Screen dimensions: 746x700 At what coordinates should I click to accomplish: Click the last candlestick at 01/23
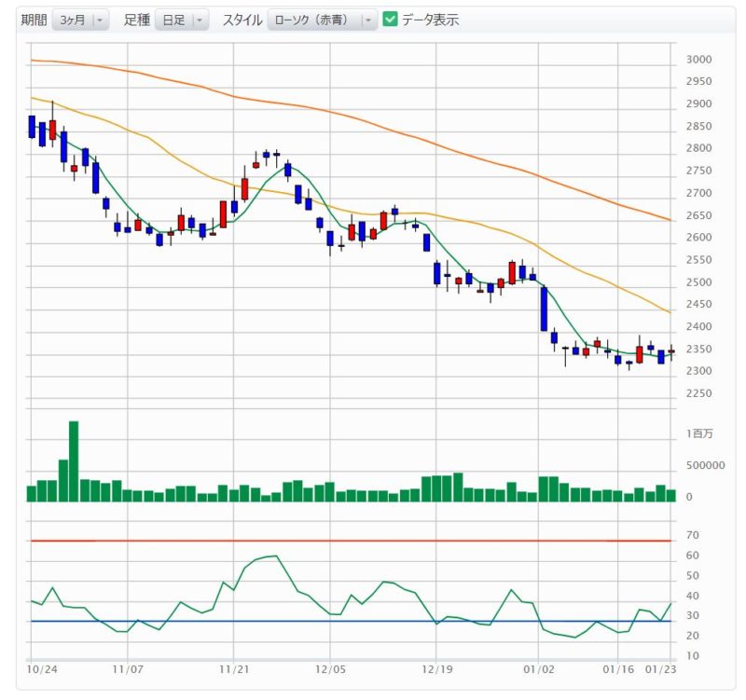tap(671, 352)
